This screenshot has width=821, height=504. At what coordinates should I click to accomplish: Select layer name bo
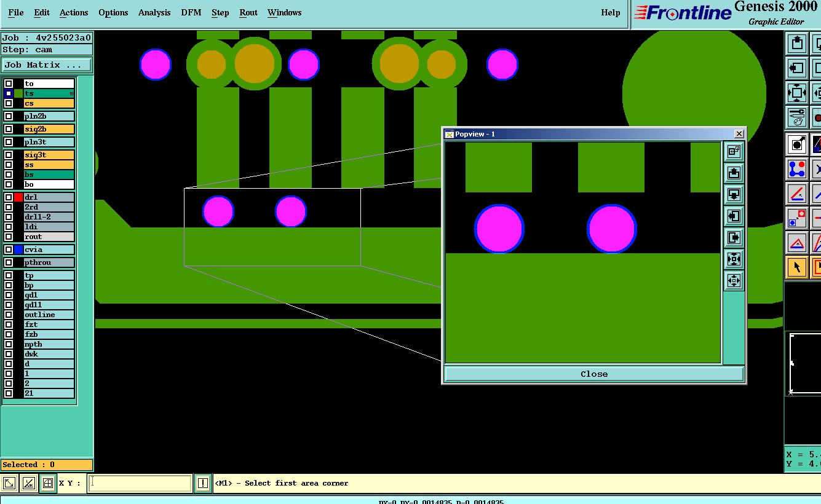coord(49,184)
